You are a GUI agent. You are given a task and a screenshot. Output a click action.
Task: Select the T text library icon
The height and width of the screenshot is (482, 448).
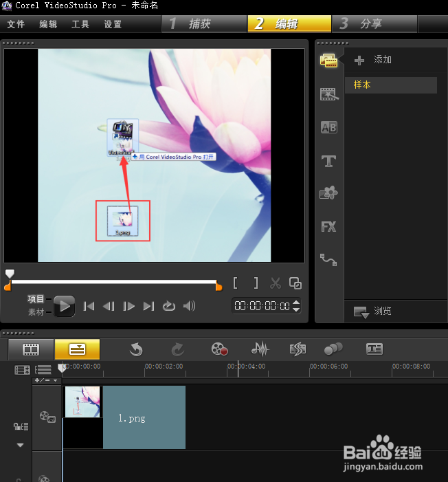click(328, 161)
